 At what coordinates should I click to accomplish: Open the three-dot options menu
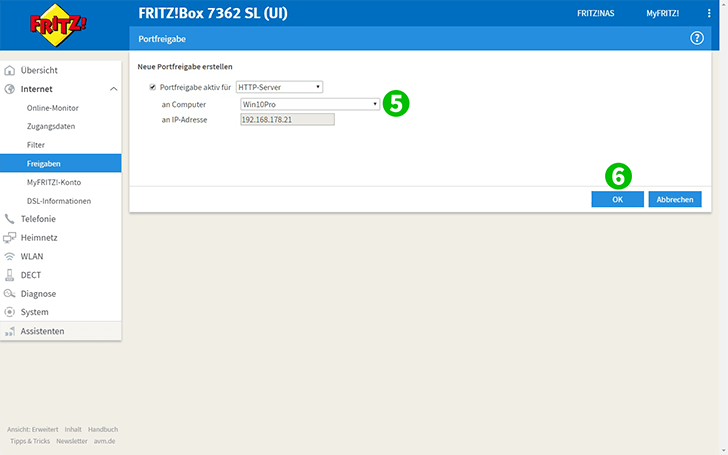pyautogui.click(x=707, y=13)
